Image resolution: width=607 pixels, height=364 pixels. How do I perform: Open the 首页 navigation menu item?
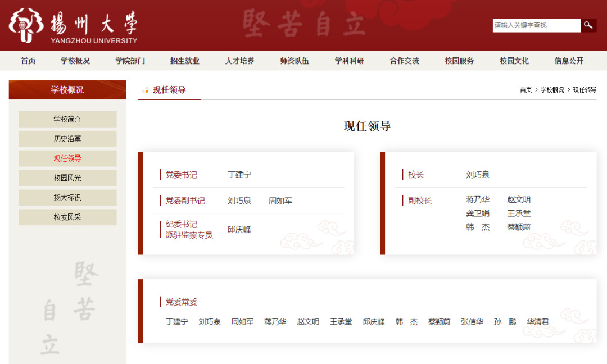[x=28, y=61]
